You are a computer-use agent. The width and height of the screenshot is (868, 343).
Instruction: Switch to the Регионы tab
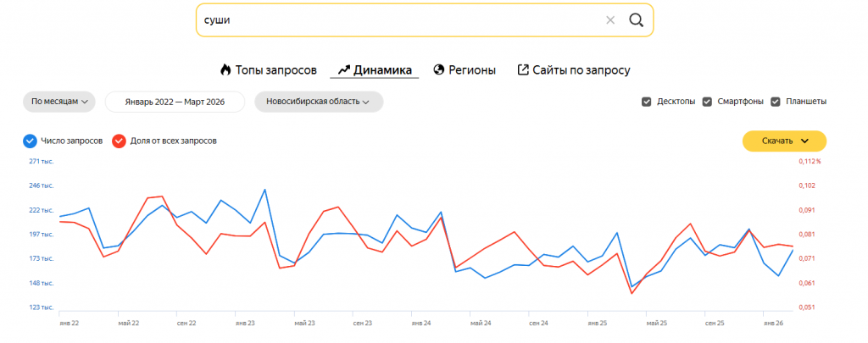point(471,70)
